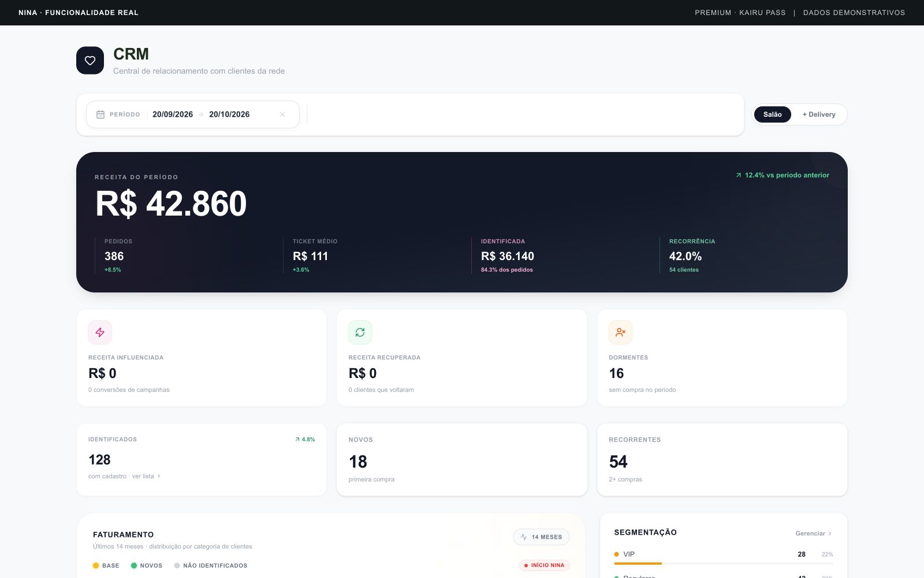Image resolution: width=924 pixels, height=578 pixels.
Task: Click the Dormentes user icon
Action: [x=621, y=332]
